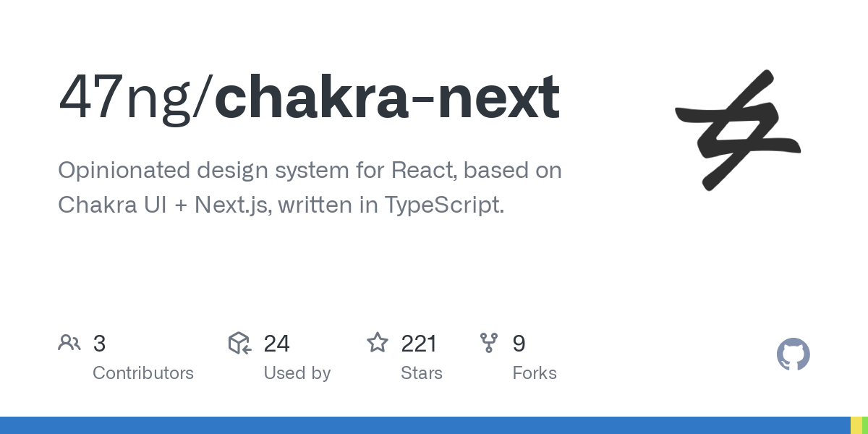
Task: Open the Used by label
Action: coord(297,373)
